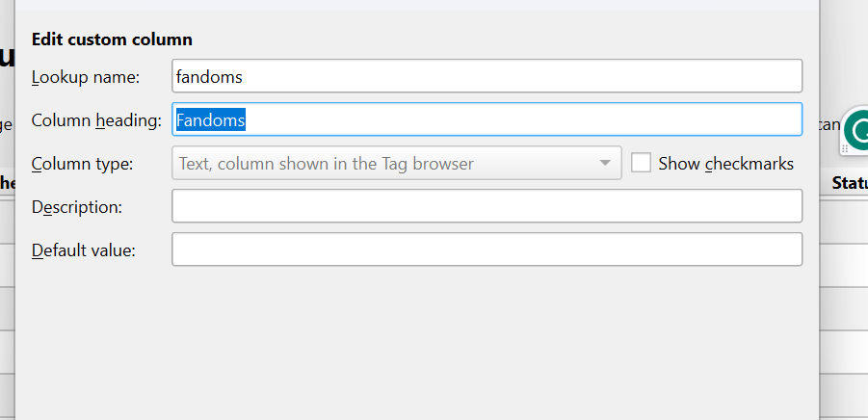Viewport: 868px width, 420px height.
Task: Enable the Show checkmarks checkbox
Action: point(641,163)
